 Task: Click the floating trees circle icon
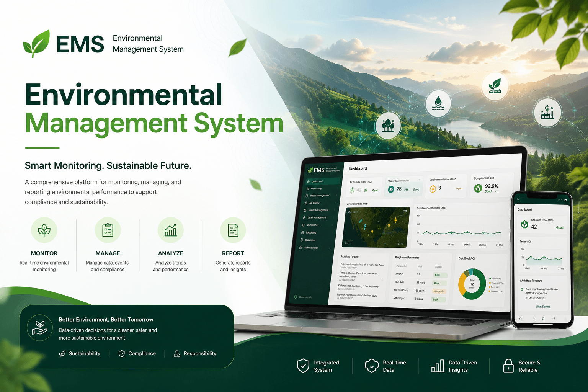[x=388, y=125]
